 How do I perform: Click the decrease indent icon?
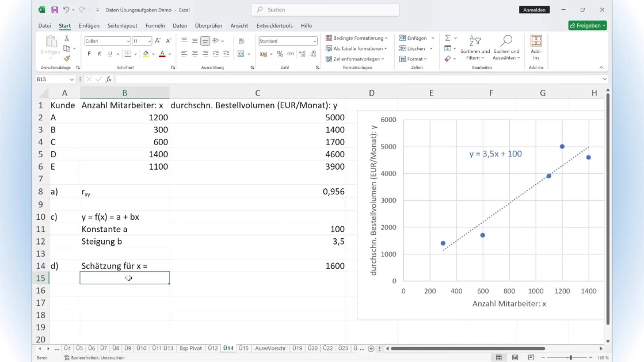[x=216, y=54]
